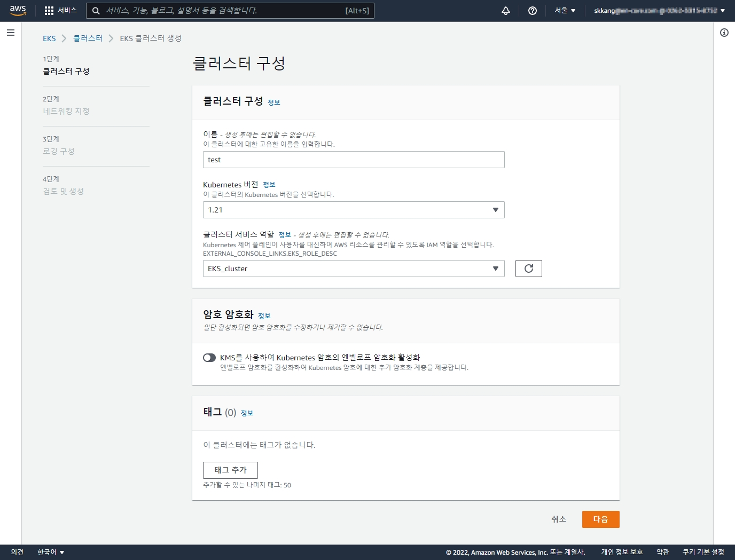Click the cluster name input field

coord(354,160)
